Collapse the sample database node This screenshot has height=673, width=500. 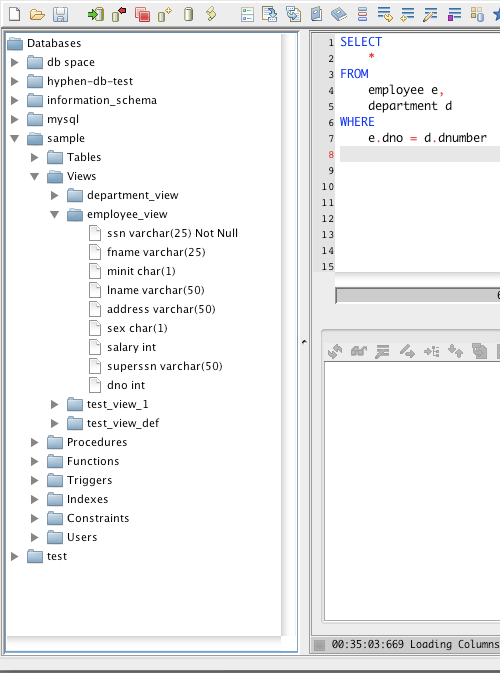[x=15, y=139]
